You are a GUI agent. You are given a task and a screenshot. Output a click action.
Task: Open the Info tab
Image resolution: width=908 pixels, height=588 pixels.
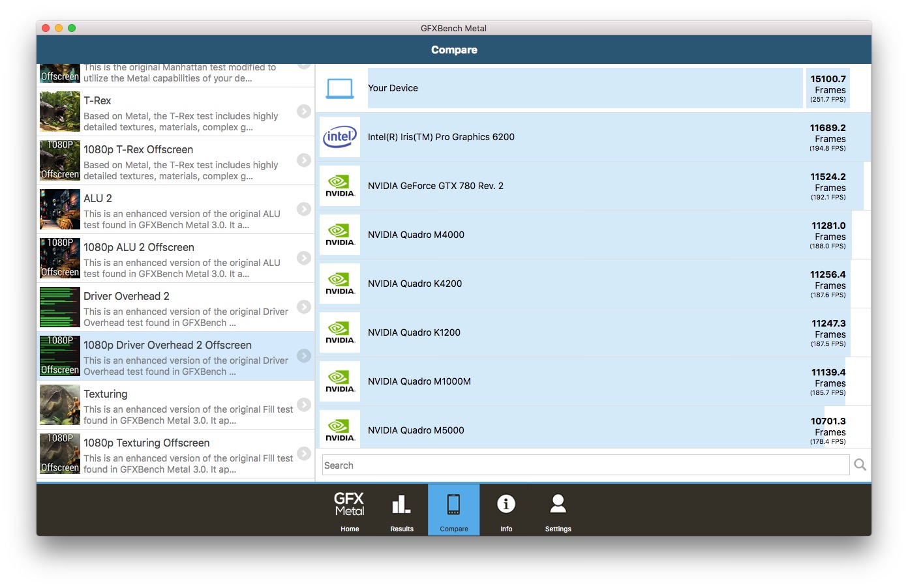click(x=506, y=510)
